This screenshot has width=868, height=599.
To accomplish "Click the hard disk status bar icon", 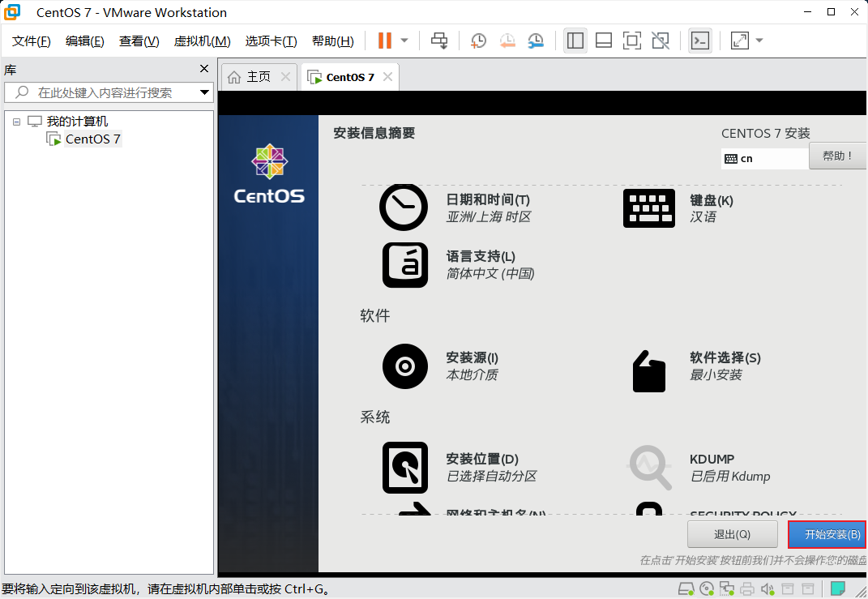I will (686, 588).
